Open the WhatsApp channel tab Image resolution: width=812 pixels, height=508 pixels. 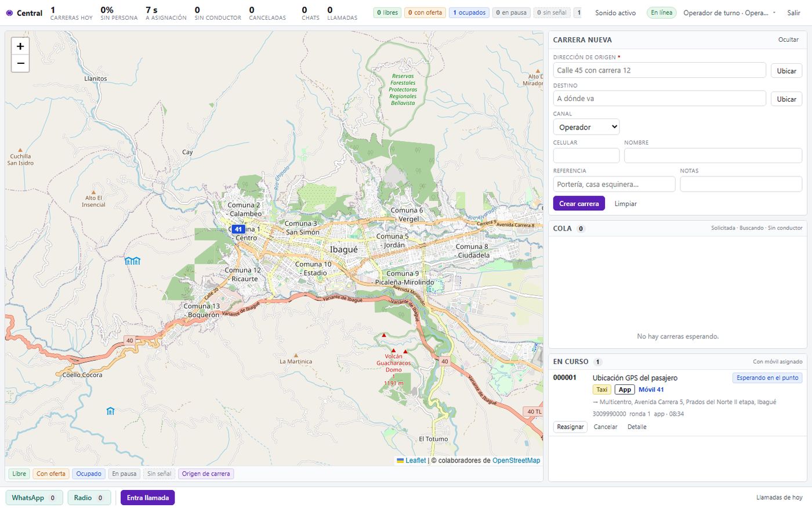[34, 498]
